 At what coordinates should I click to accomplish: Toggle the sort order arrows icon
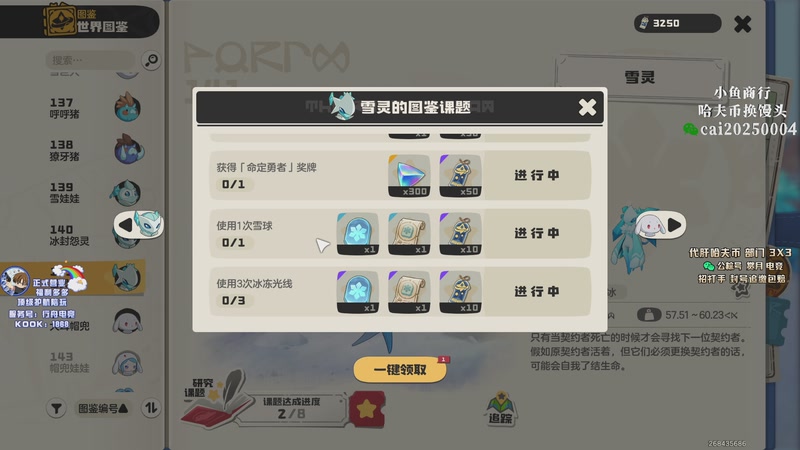(151, 408)
